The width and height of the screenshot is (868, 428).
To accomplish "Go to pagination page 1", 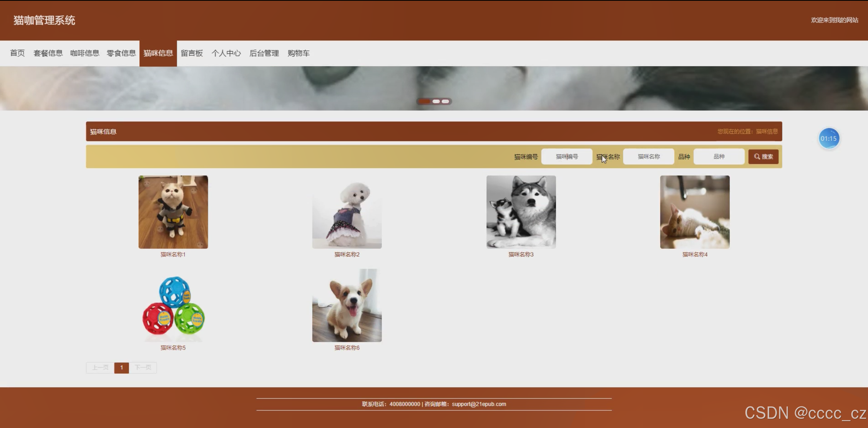I will 121,368.
